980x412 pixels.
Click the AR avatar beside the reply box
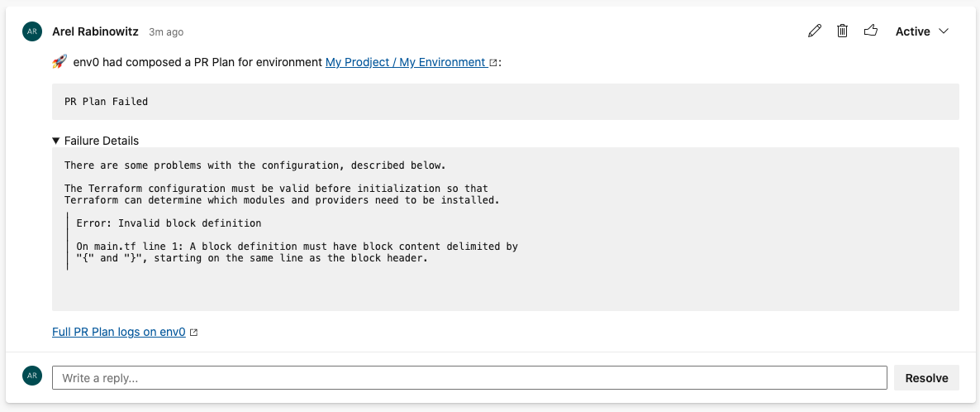(x=32, y=375)
